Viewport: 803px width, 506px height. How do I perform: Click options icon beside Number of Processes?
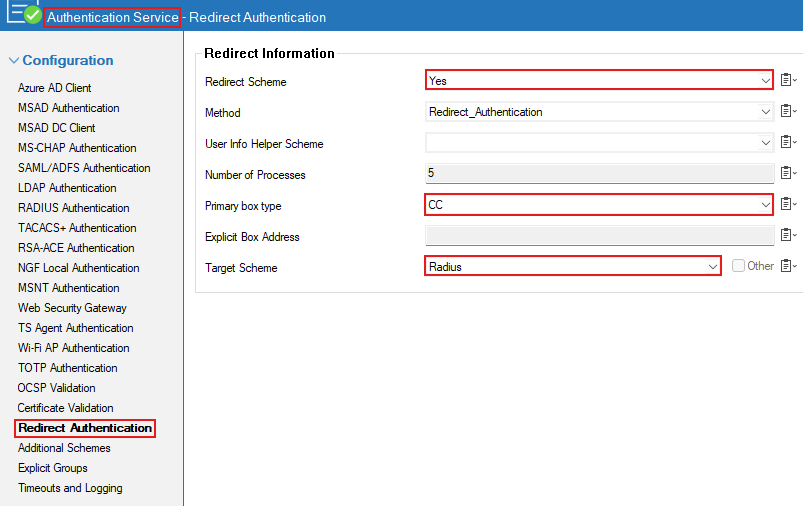[788, 174]
